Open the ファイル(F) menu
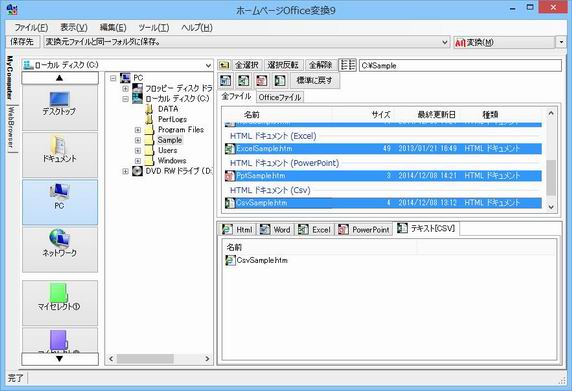 31,27
